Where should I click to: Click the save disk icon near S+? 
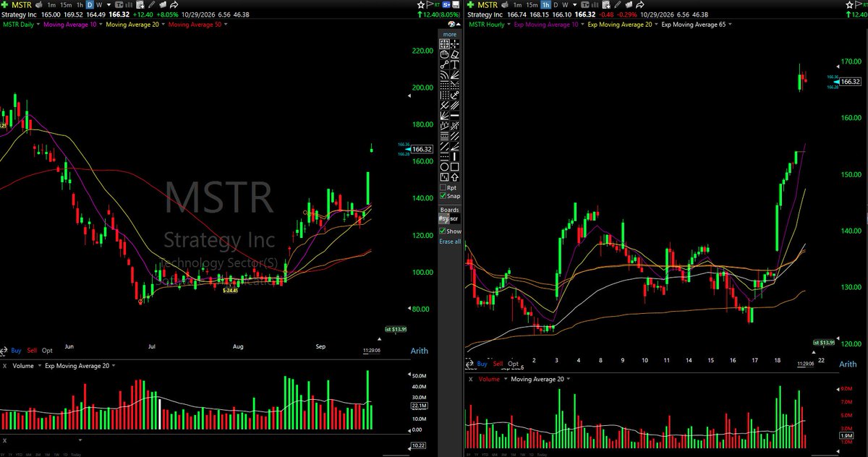456,5
